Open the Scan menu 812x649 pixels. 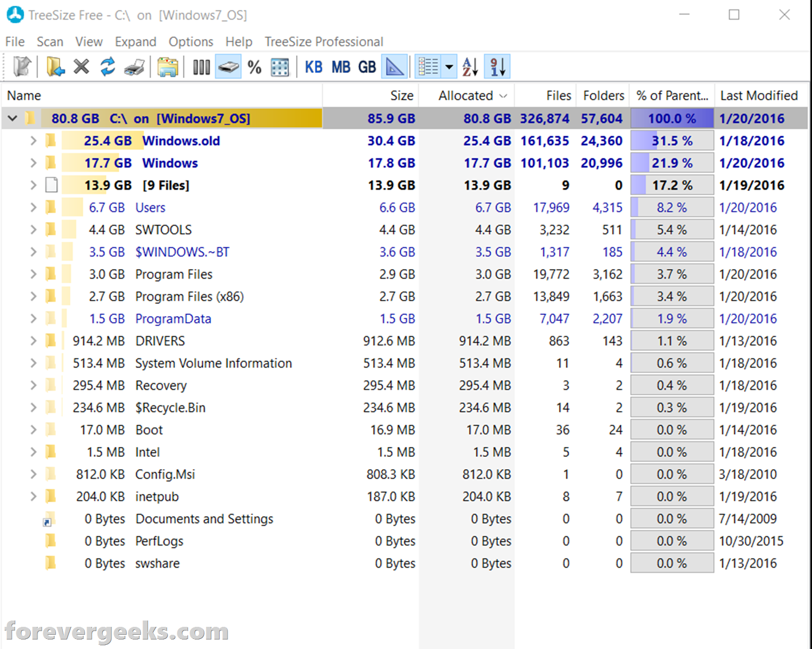50,42
